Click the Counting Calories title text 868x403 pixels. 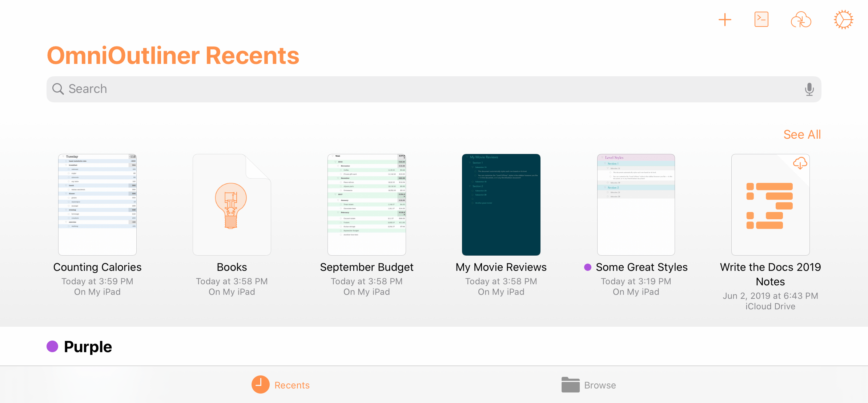(x=97, y=267)
